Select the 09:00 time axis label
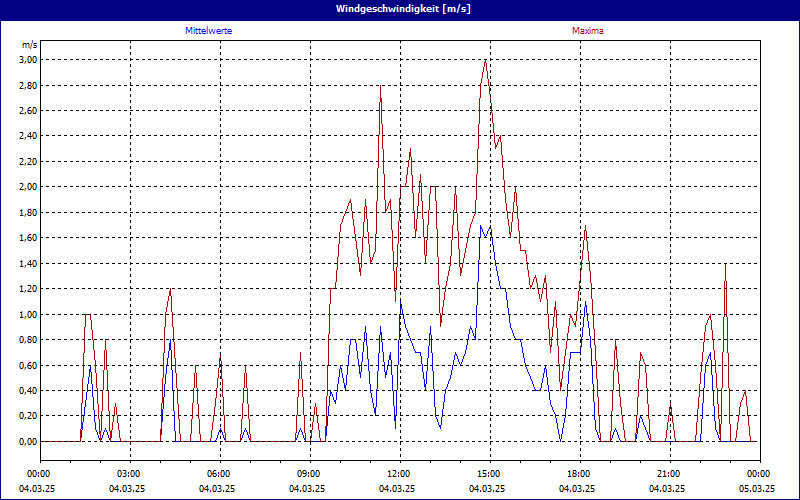Screen dimensions: 800x500 [x=308, y=474]
